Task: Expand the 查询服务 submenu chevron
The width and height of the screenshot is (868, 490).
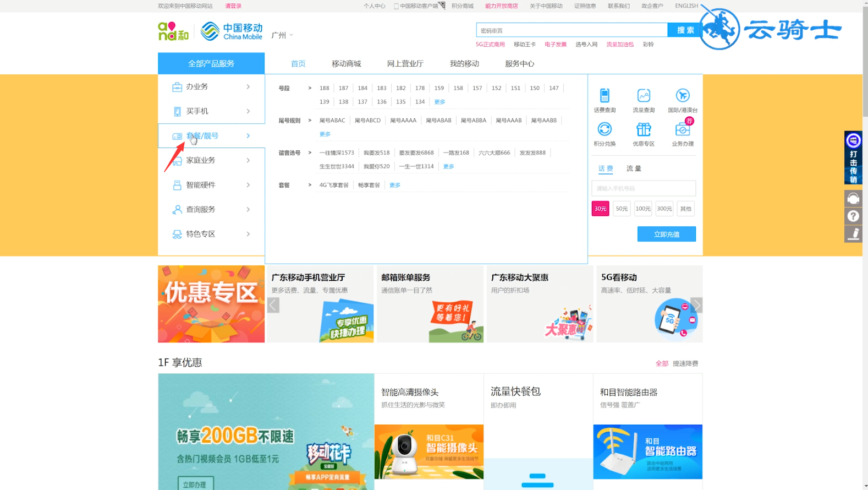Action: 248,209
